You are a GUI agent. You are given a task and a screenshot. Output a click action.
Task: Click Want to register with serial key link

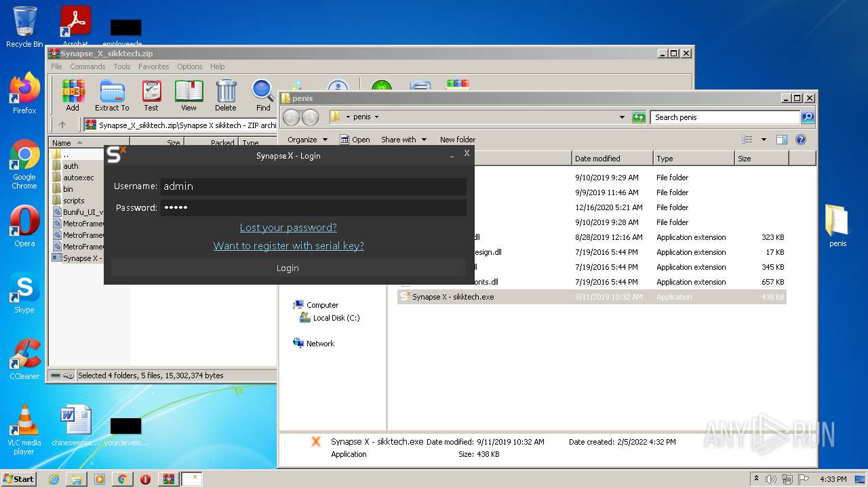coord(289,246)
